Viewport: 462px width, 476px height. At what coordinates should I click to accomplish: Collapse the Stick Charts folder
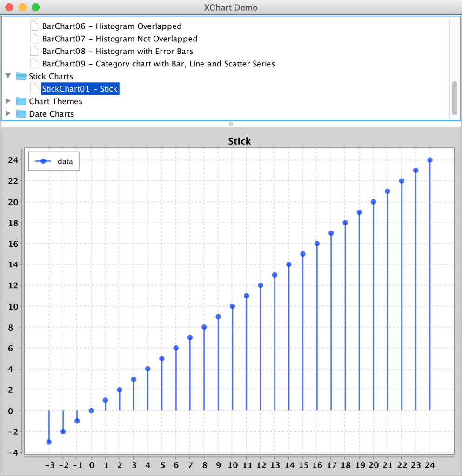point(7,76)
